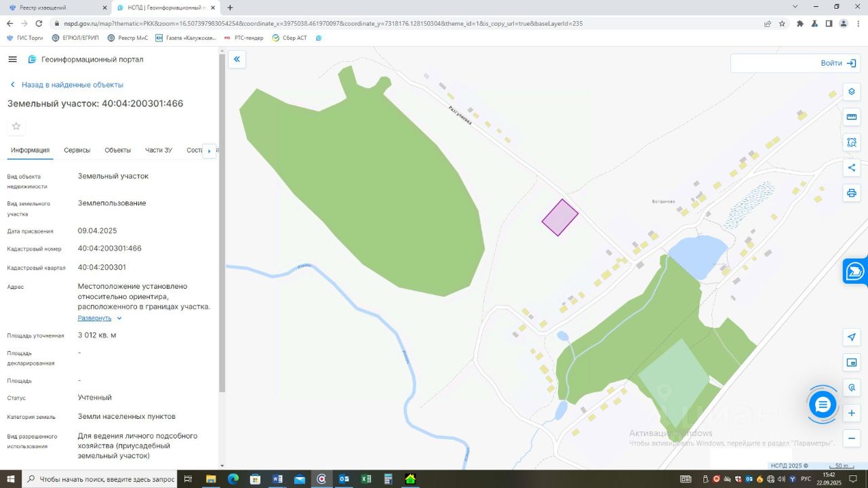
Task: Click the info panel vertical scrollbar
Action: tap(222, 224)
